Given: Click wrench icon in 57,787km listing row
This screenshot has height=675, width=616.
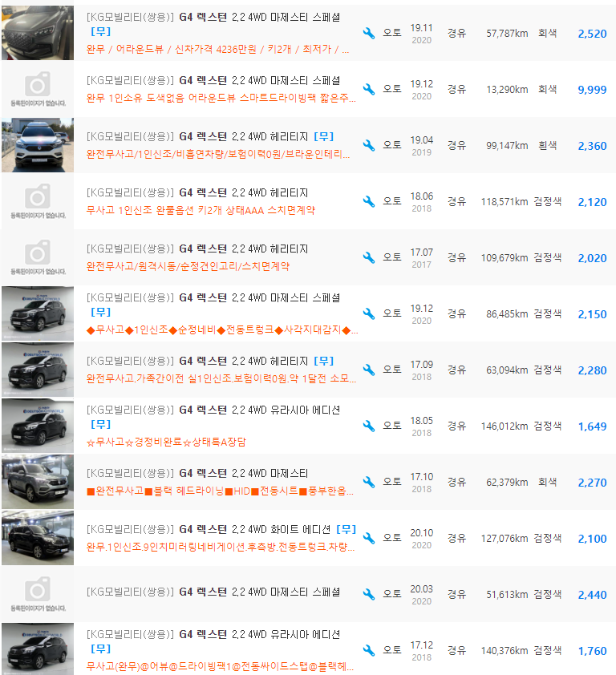Looking at the screenshot, I should (369, 33).
